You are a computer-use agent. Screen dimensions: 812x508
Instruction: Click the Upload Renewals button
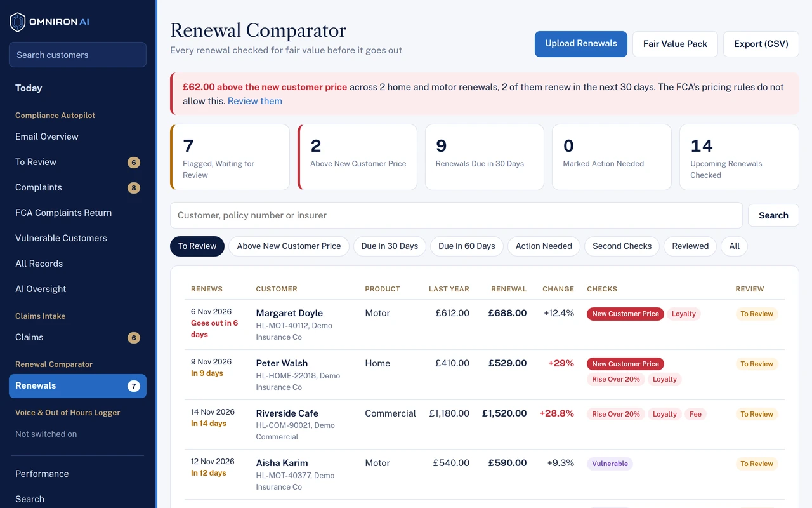581,44
